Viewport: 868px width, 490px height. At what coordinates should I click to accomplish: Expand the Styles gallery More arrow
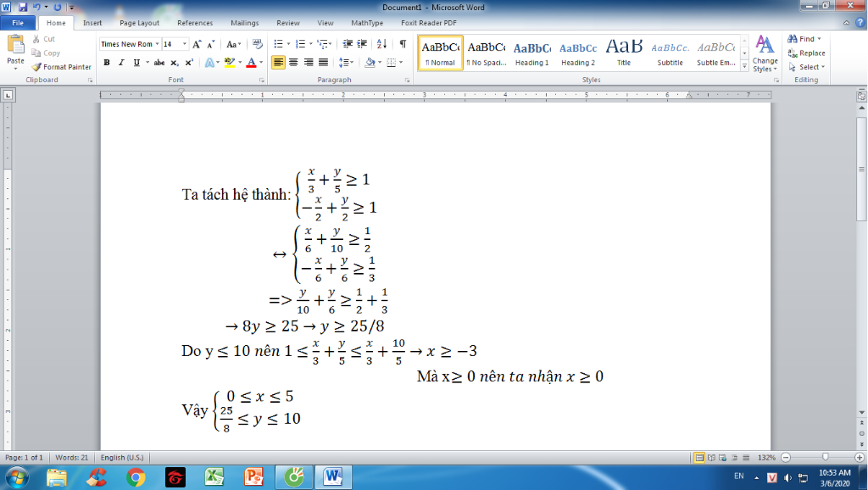pos(745,66)
